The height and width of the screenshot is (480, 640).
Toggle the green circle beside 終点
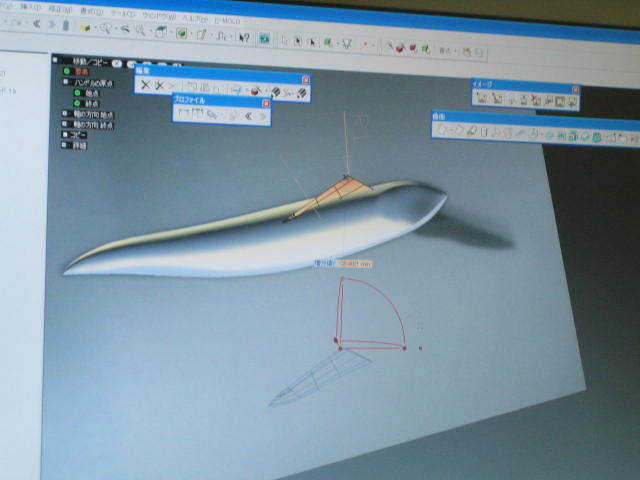(77, 103)
